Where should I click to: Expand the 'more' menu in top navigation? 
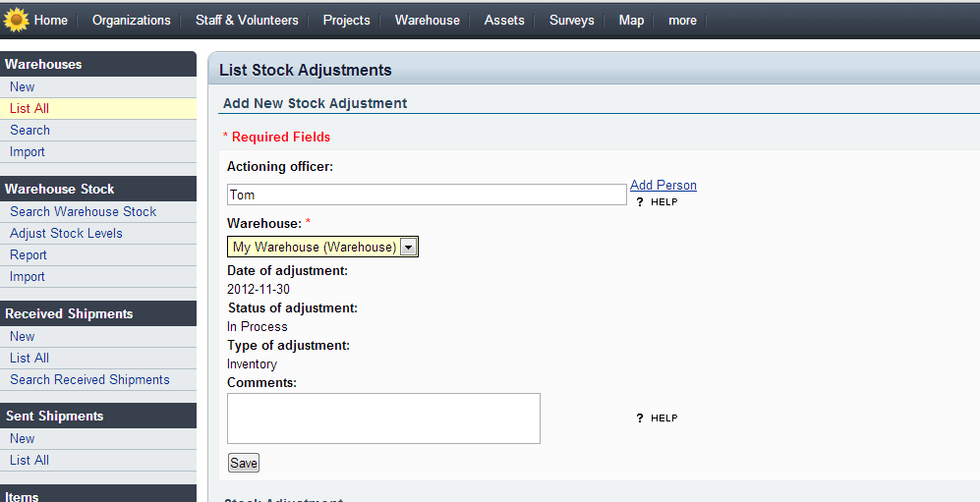click(x=682, y=20)
